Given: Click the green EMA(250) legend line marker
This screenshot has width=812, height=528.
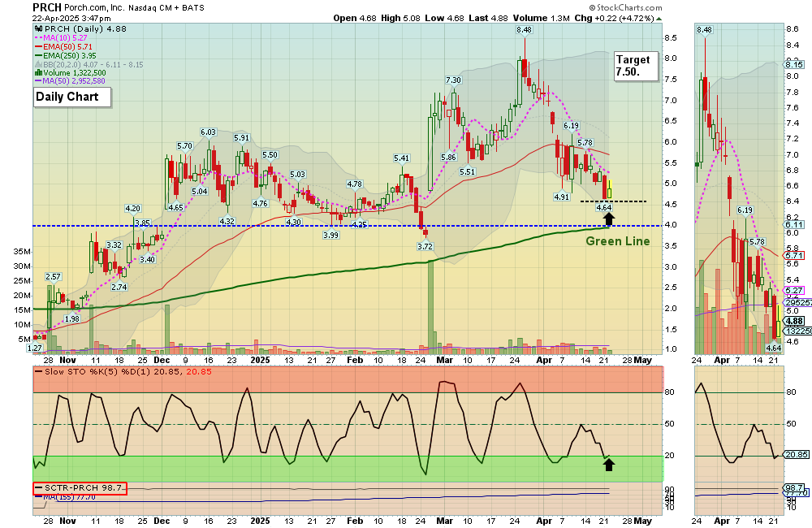Looking at the screenshot, I should coord(38,55).
